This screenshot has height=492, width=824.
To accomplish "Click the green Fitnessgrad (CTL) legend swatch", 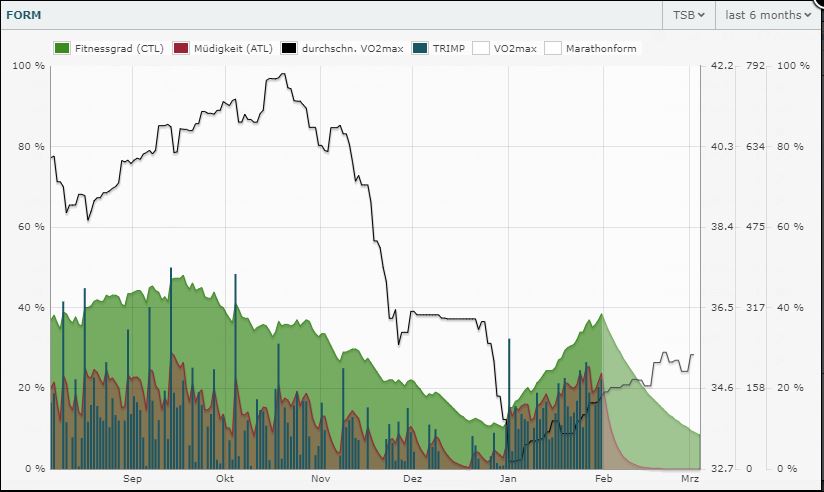I will [62, 48].
